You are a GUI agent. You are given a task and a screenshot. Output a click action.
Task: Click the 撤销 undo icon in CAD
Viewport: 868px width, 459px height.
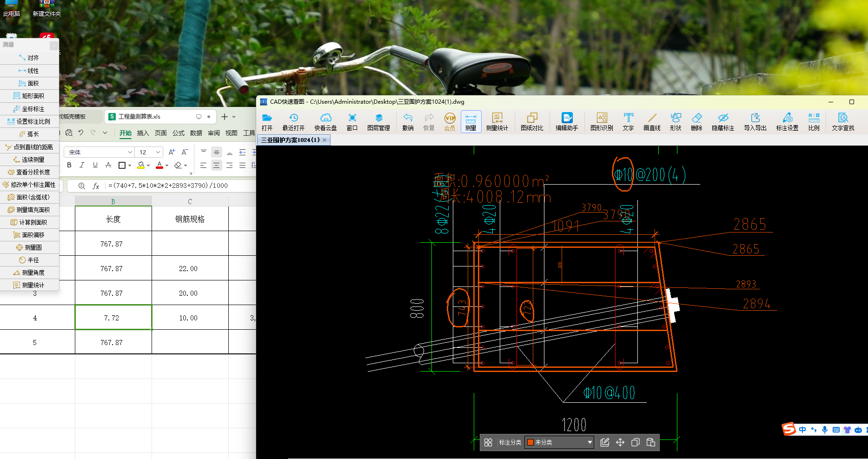coord(408,122)
